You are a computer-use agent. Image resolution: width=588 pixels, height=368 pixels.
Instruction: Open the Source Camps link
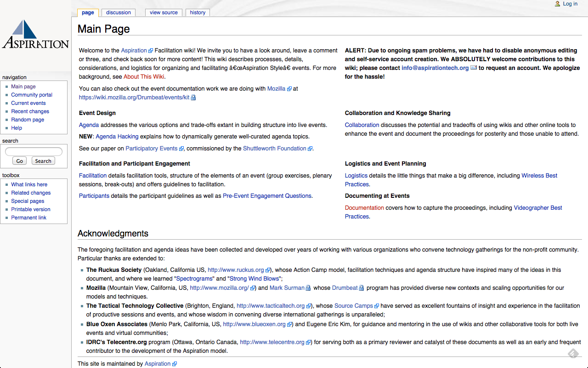(354, 306)
